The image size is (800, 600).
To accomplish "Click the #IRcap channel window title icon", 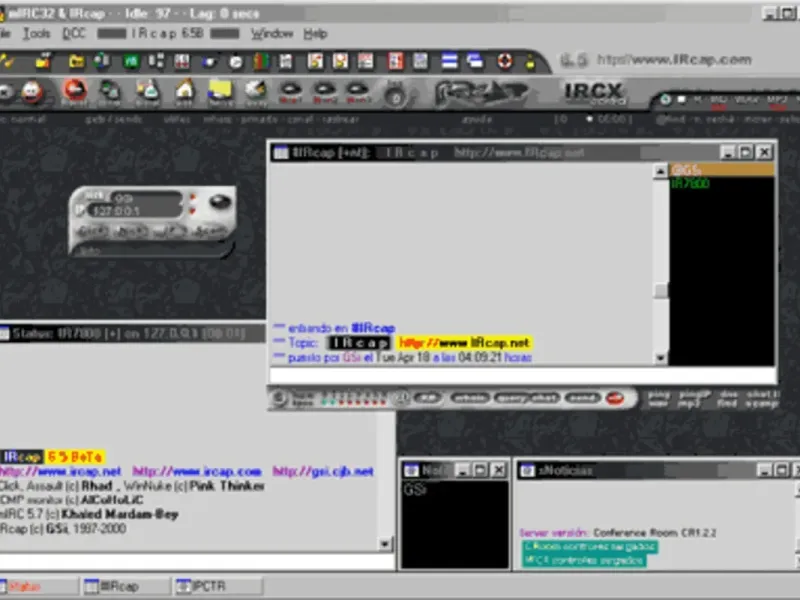I will tap(281, 153).
